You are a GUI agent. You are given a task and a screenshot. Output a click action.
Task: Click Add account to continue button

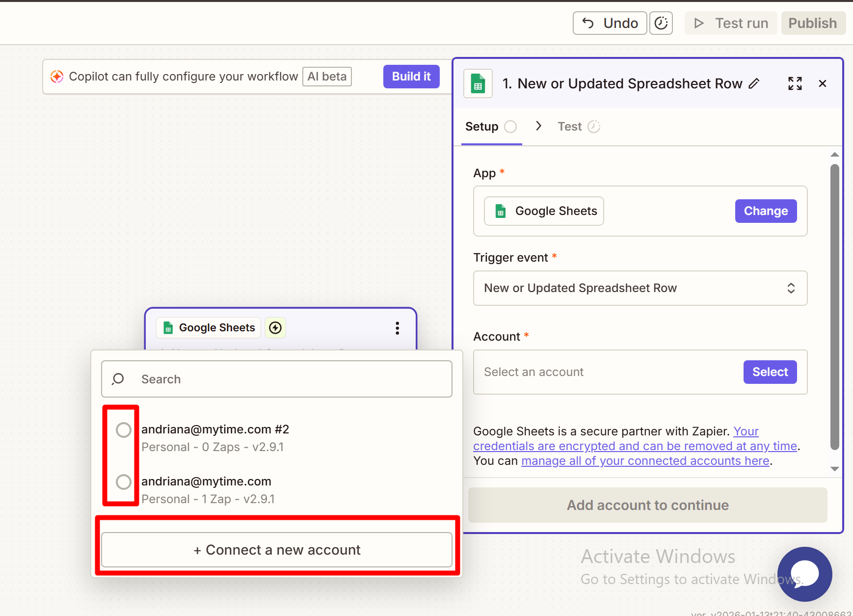point(648,505)
